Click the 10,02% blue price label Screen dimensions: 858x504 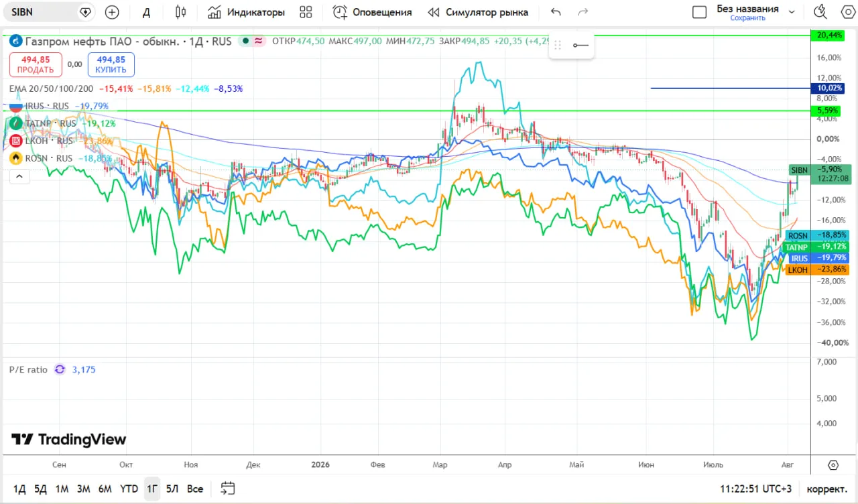[826, 88]
